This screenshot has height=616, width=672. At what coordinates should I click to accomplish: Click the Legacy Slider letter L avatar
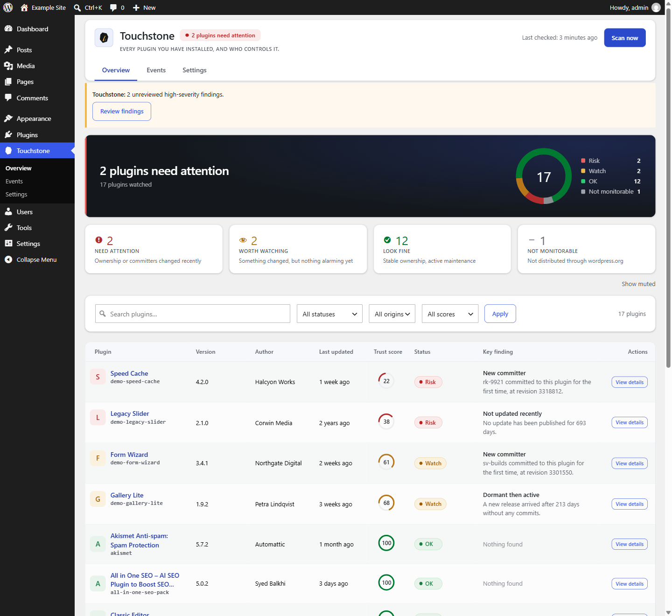click(98, 417)
